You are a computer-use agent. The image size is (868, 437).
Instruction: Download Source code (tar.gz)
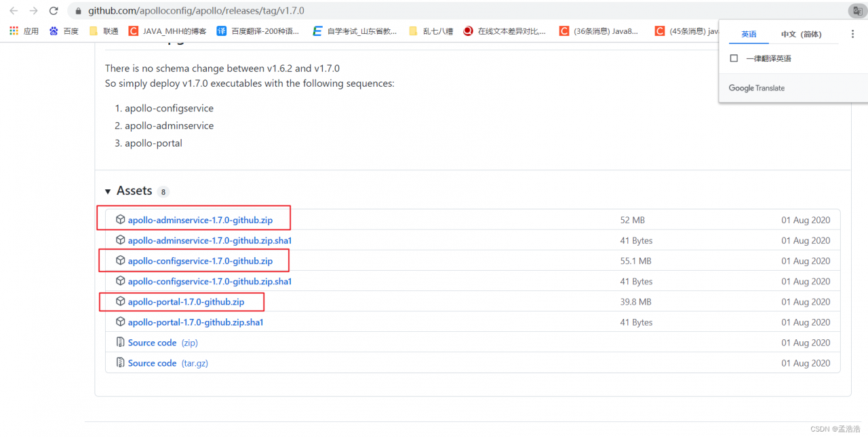coord(168,363)
